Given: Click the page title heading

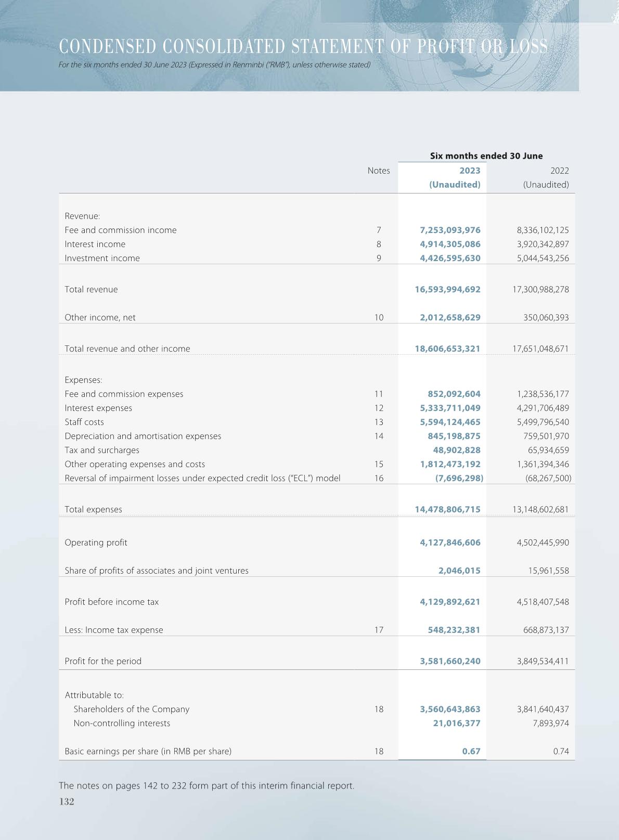Looking at the screenshot, I should coord(303,47).
